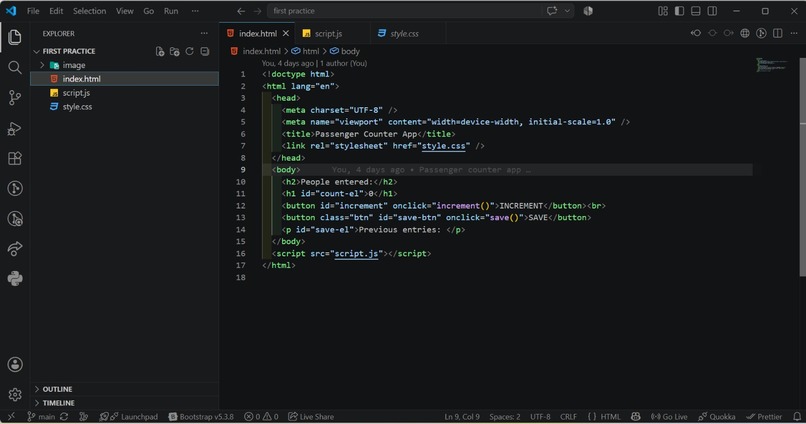Screen dimensions: 806x424
Task: Click the remote window icon in status bar
Action: tap(11, 417)
